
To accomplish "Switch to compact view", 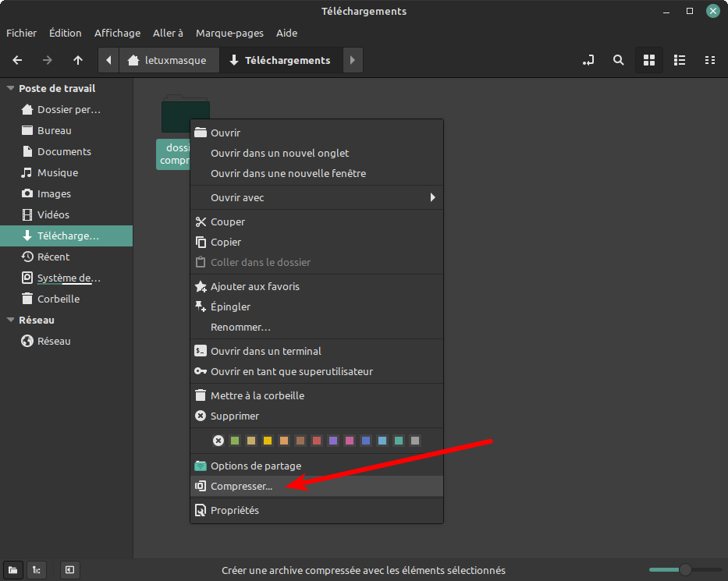I will pos(710,60).
